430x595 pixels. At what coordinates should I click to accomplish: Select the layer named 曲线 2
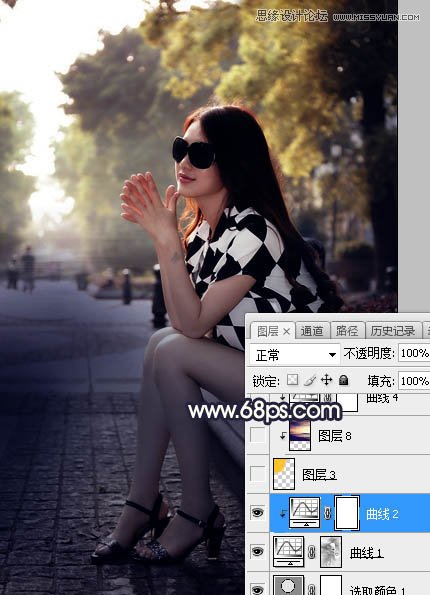coord(382,514)
